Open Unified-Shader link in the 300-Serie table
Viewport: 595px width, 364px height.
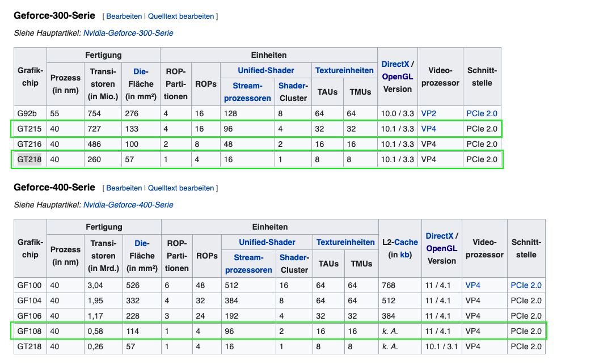pos(265,70)
